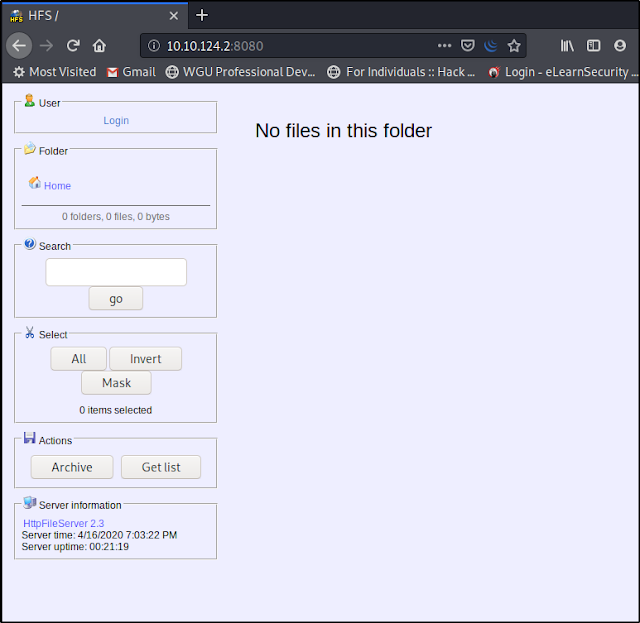Click the '0 items selected' text
The width and height of the screenshot is (640, 623).
tap(116, 410)
